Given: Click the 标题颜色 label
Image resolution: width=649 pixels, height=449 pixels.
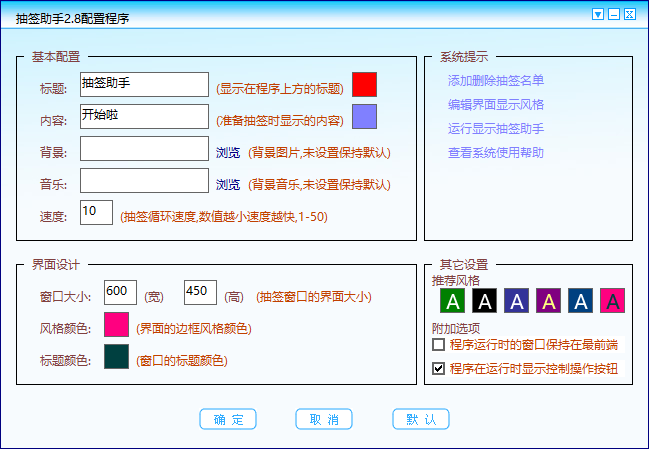Looking at the screenshot, I should pos(65,360).
